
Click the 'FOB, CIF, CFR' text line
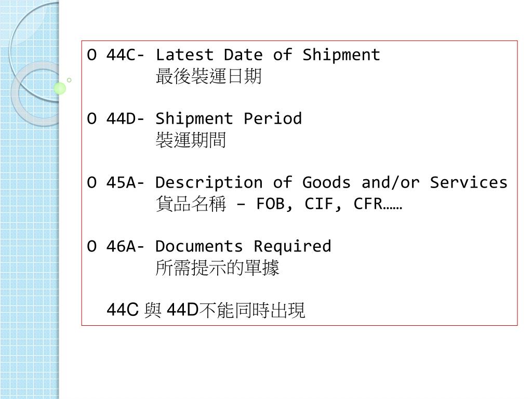(x=329, y=204)
